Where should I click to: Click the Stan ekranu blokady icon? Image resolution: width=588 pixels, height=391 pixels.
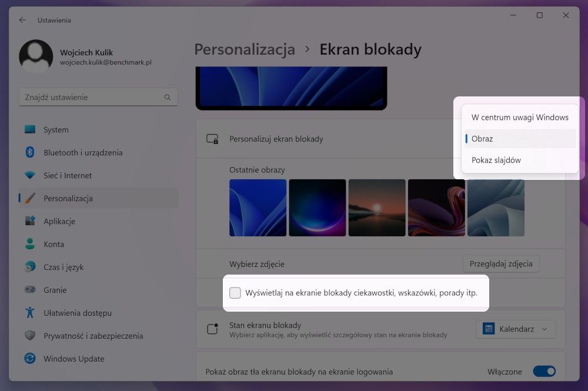pyautogui.click(x=213, y=329)
